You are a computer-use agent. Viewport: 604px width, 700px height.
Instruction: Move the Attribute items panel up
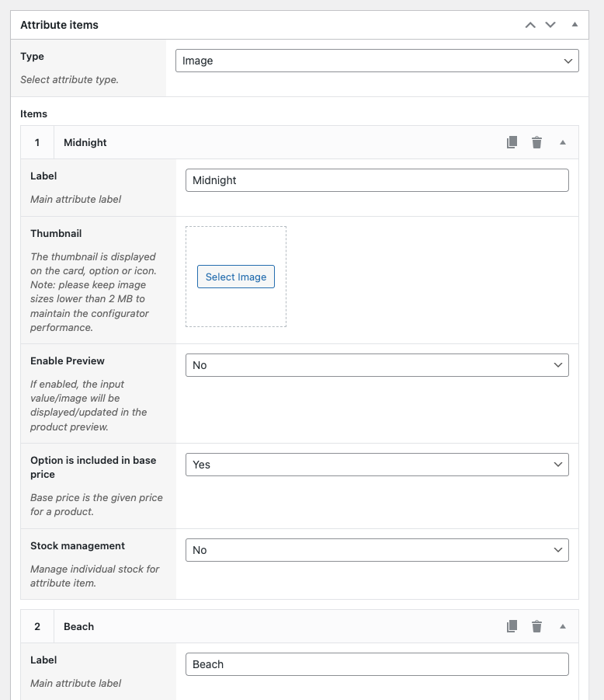click(530, 24)
